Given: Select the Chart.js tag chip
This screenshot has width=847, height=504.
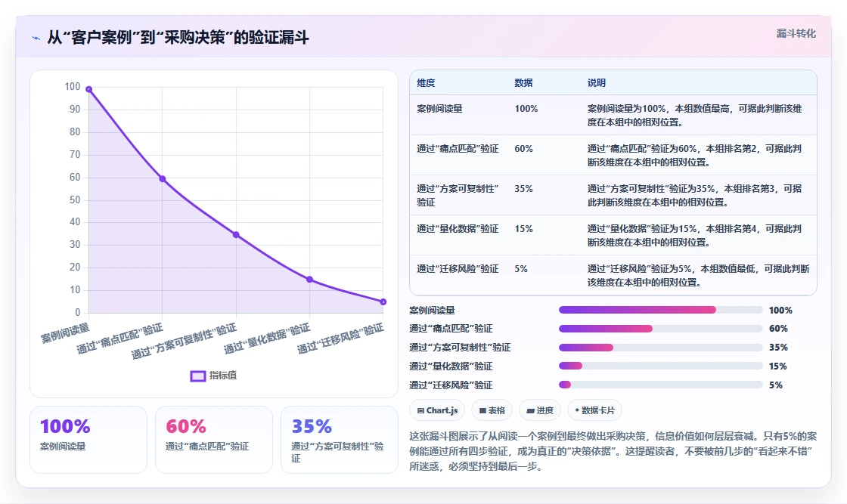Looking at the screenshot, I should coord(437,410).
